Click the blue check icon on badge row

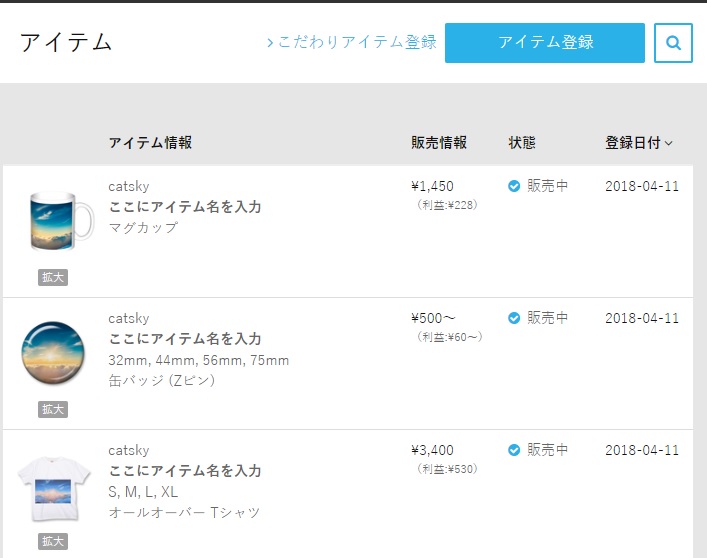click(x=514, y=318)
